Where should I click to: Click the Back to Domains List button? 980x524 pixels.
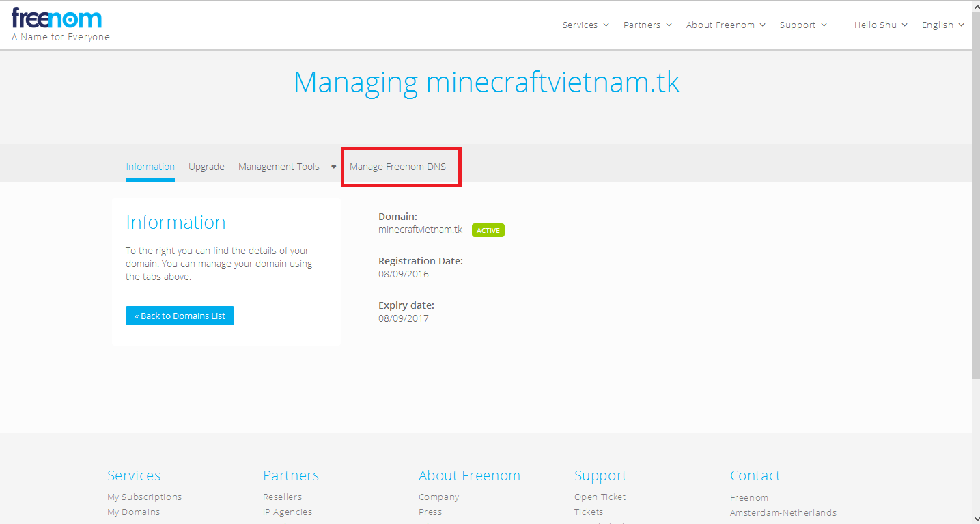[x=180, y=316]
